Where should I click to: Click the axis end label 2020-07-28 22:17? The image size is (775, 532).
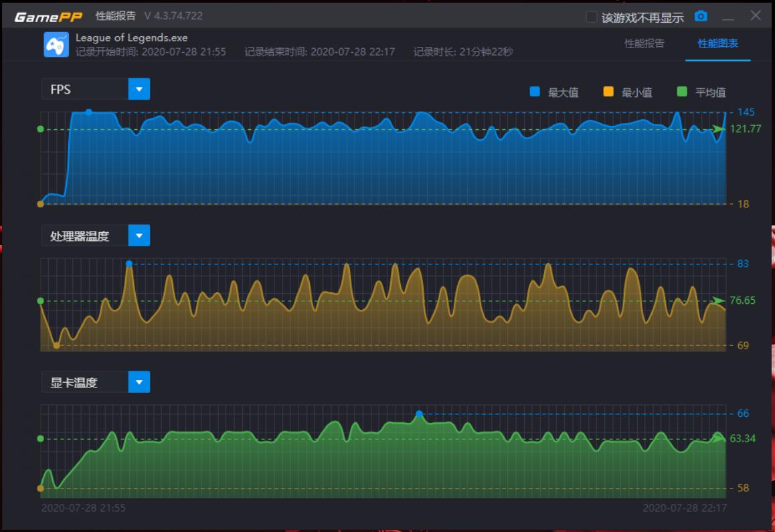(x=685, y=508)
